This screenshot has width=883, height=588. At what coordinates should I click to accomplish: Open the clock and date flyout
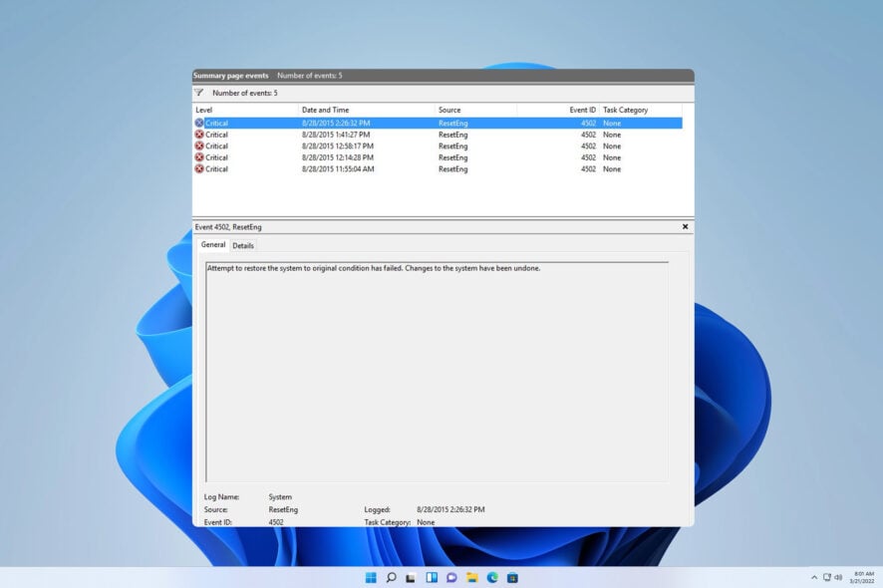click(863, 577)
